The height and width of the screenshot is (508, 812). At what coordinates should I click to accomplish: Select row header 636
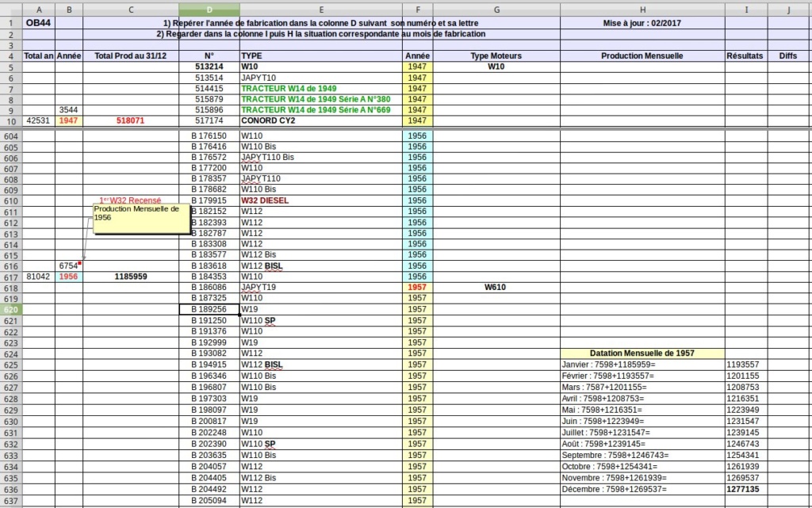11,490
